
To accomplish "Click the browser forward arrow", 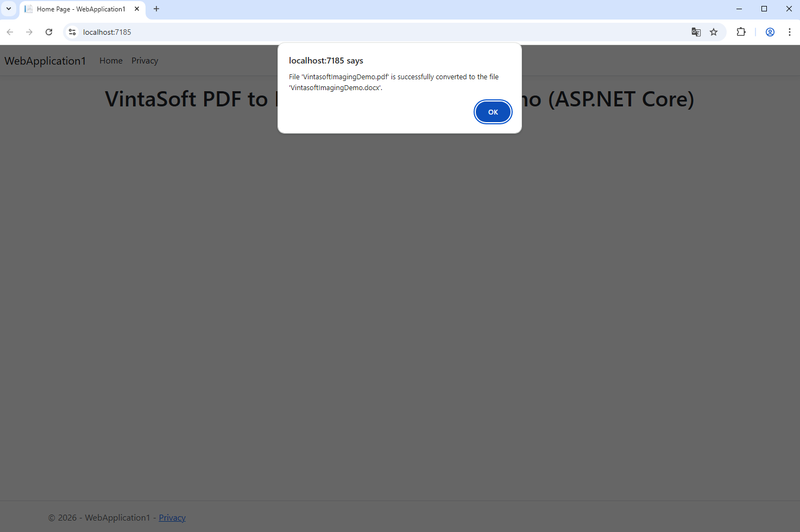I will 29,32.
